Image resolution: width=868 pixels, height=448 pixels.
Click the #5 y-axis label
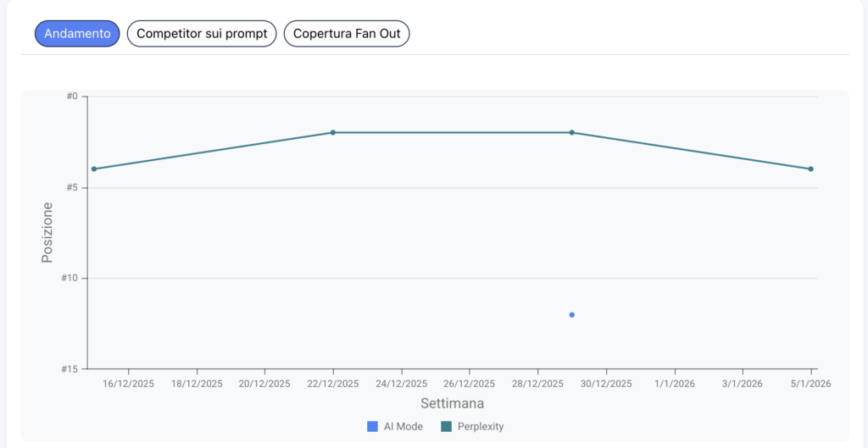click(71, 187)
